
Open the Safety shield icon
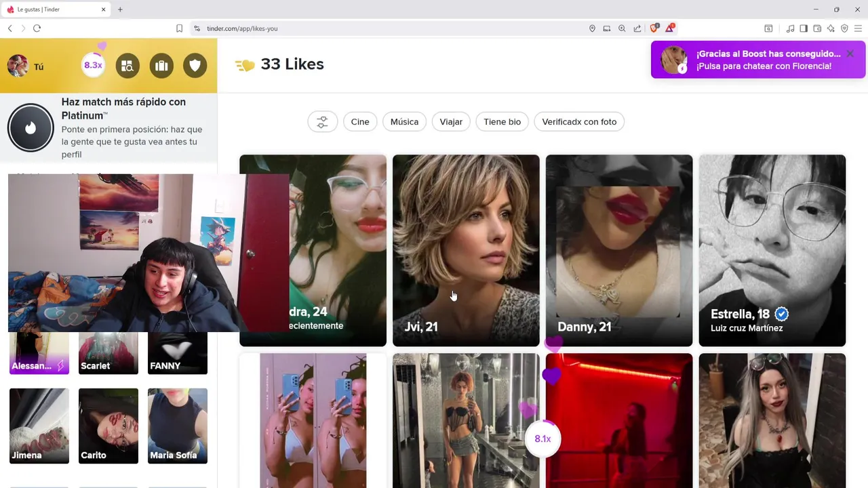pos(195,66)
